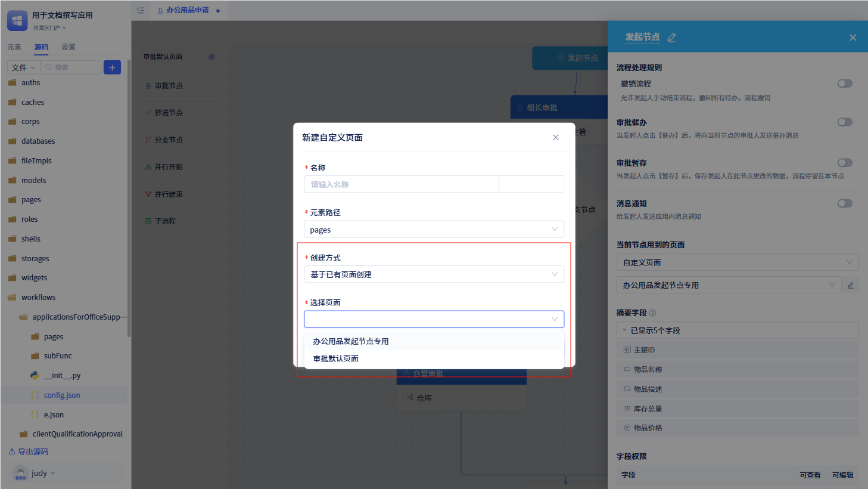Switch to the 元素 tab

click(14, 47)
